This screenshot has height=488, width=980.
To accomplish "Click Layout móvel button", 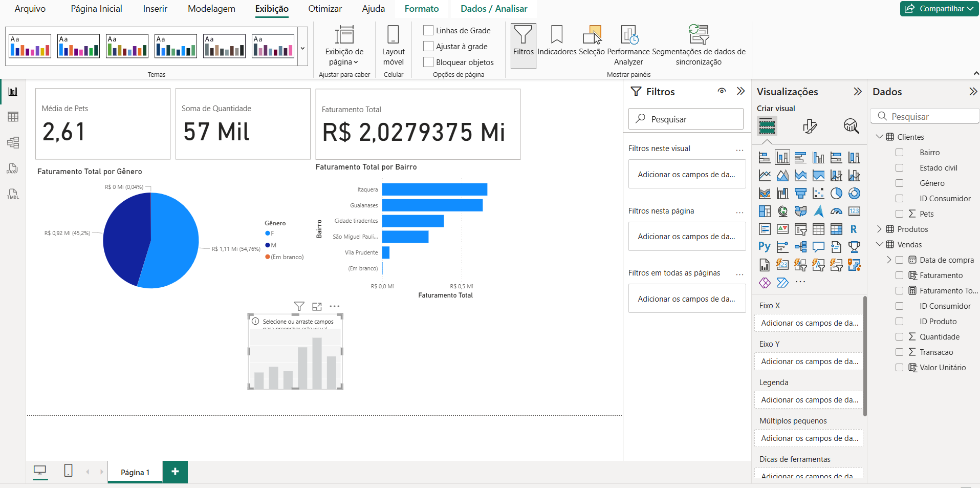I will tap(393, 46).
